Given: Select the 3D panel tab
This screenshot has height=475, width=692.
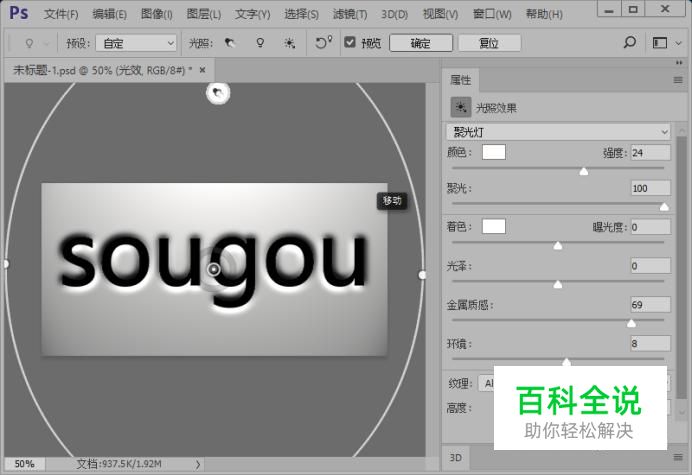Looking at the screenshot, I should (455, 457).
